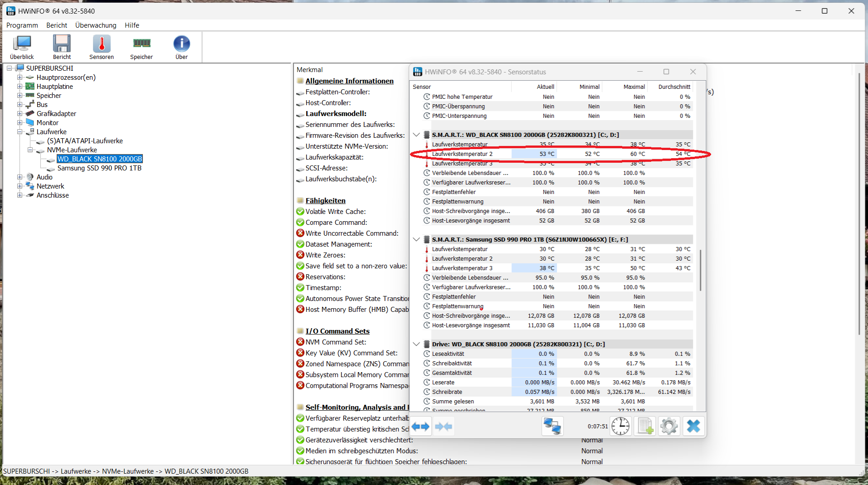Click the Leseaktivität sensor clock icon

coord(427,354)
